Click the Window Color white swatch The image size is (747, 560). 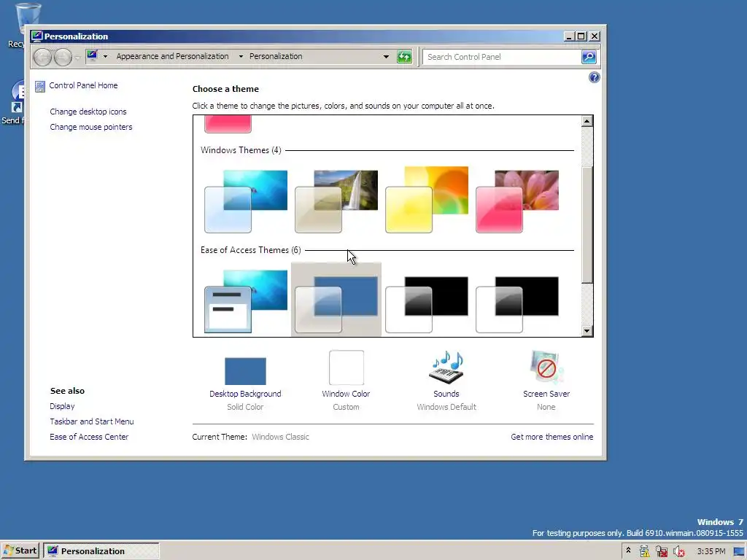(347, 367)
